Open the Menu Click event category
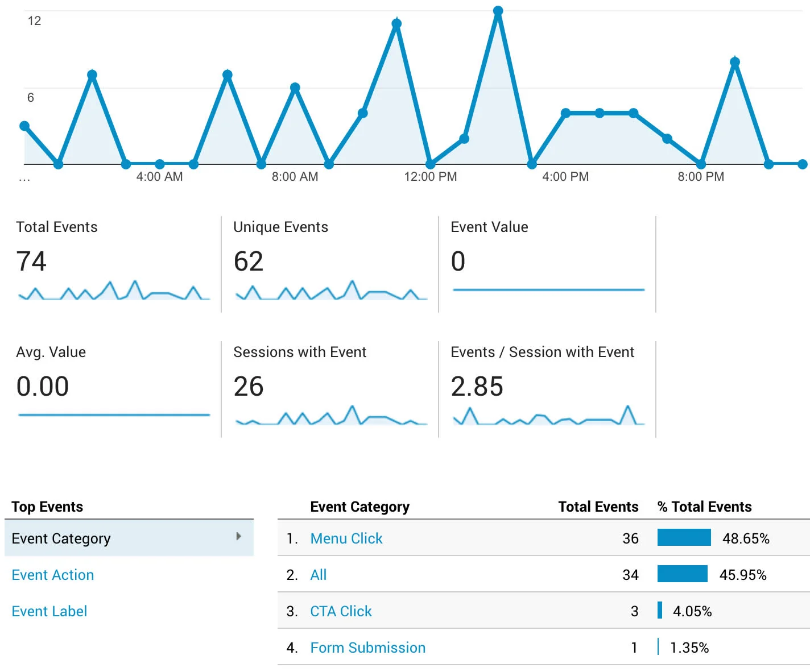This screenshot has width=810, height=672. pos(346,538)
